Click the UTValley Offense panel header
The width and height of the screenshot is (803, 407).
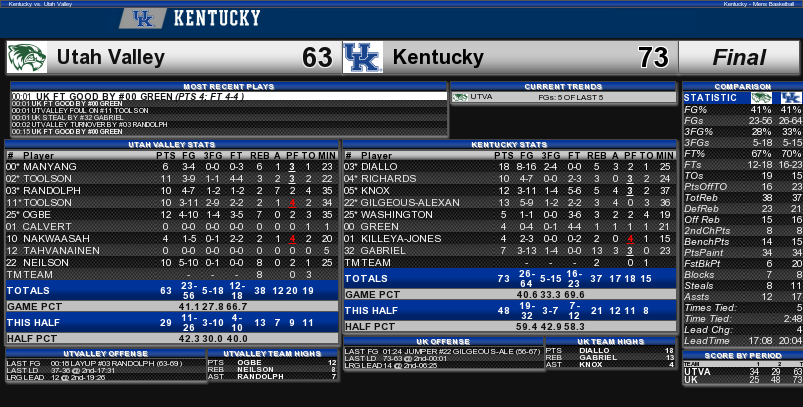(106, 353)
